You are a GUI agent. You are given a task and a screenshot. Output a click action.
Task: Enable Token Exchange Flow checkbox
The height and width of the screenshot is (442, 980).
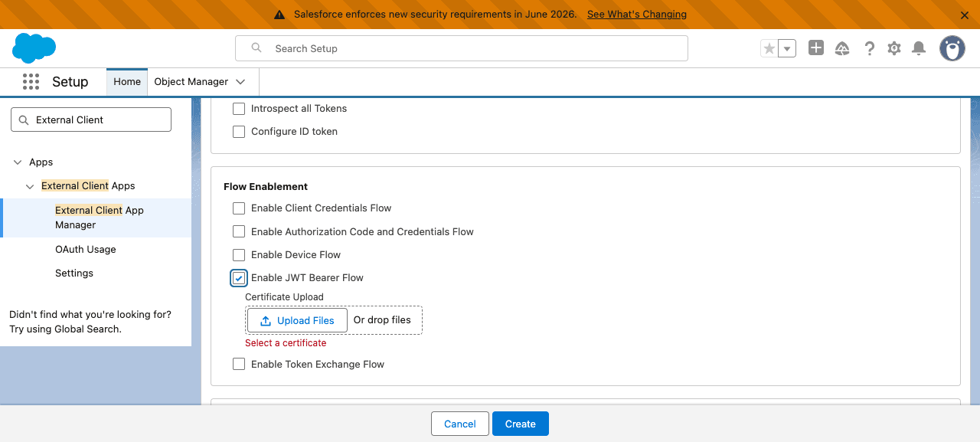click(239, 365)
